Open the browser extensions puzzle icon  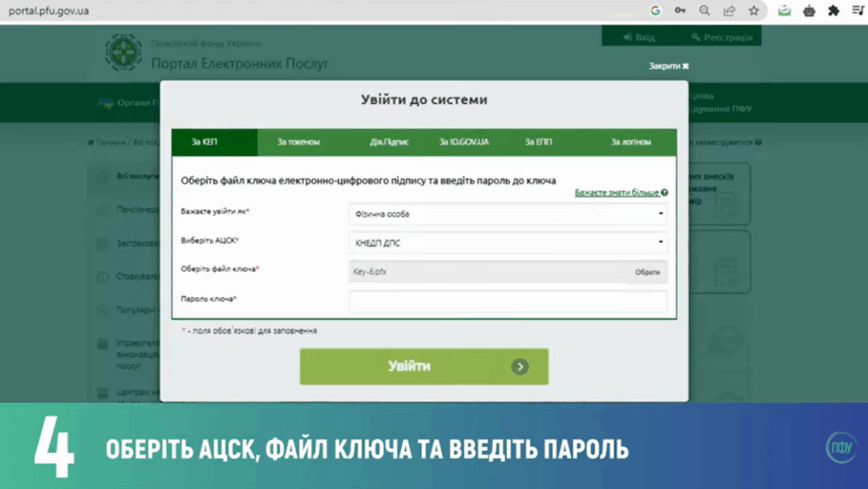(834, 11)
